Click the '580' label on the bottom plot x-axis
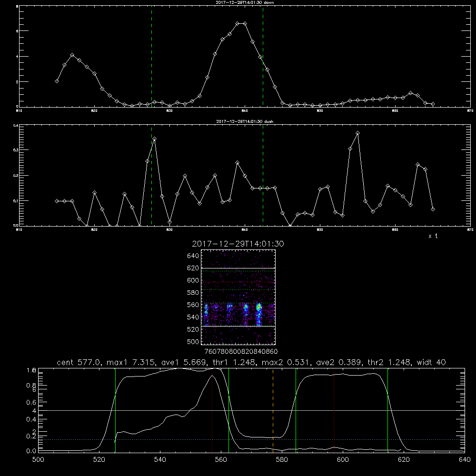Viewport: 476px width, 476px height. click(282, 459)
